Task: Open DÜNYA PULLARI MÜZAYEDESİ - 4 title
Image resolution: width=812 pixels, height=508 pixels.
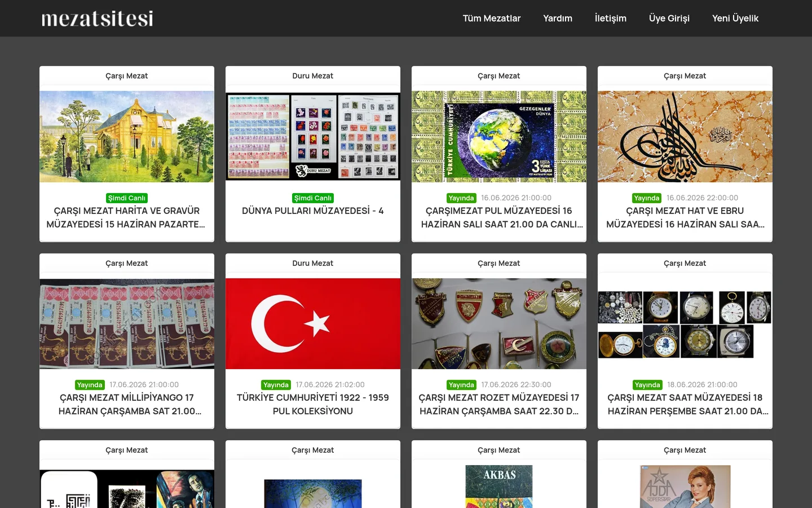Action: (x=313, y=211)
